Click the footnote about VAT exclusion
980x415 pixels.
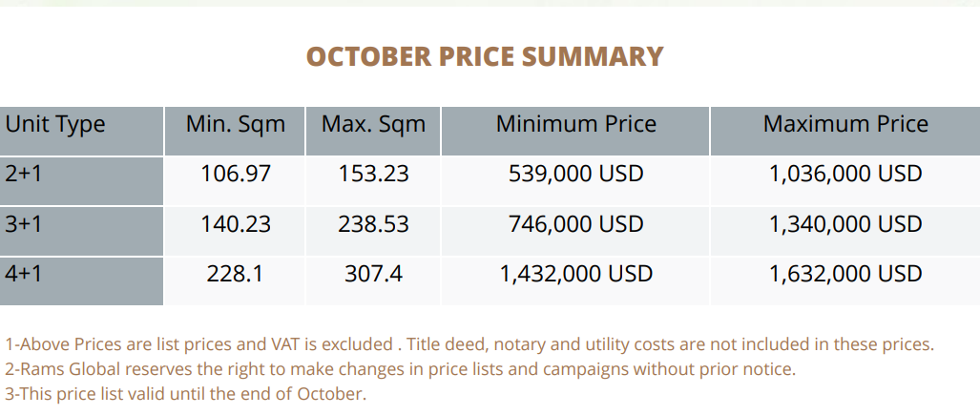[469, 344]
